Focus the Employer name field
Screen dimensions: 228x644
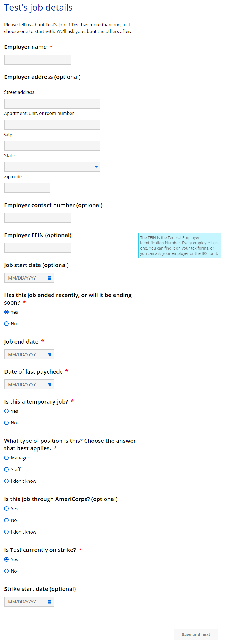click(38, 60)
